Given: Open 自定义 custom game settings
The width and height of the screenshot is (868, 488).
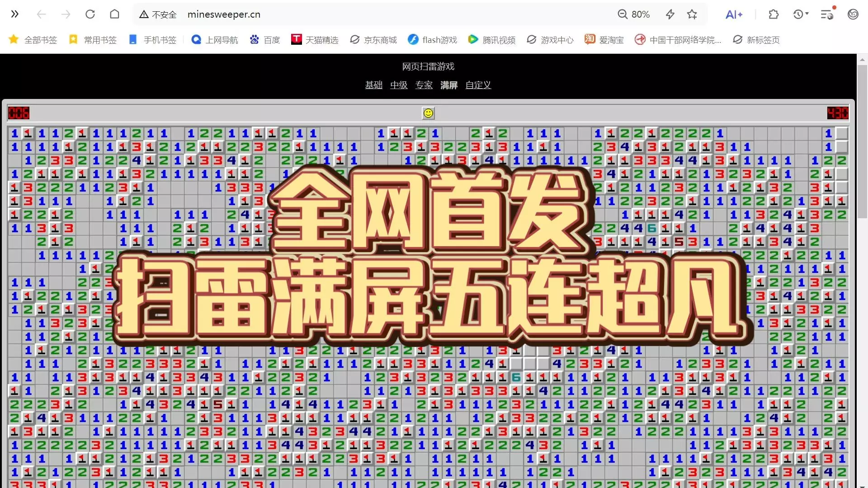Looking at the screenshot, I should [x=478, y=85].
